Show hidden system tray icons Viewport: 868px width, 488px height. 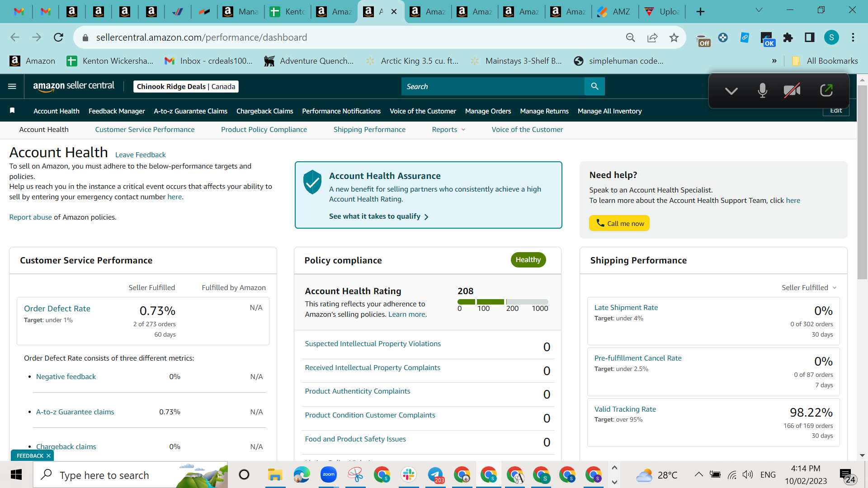(698, 474)
